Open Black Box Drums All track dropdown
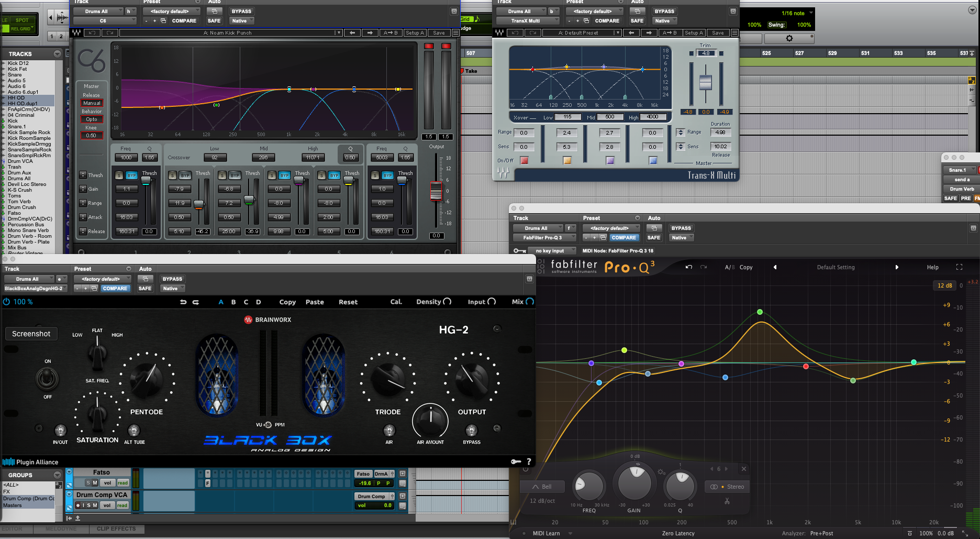 tap(29, 279)
